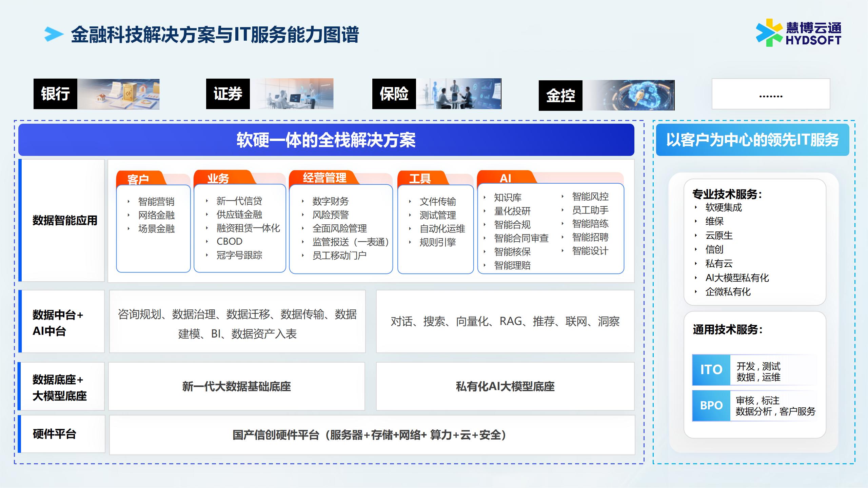Click the 新一代大数据基础底座 box

236,386
